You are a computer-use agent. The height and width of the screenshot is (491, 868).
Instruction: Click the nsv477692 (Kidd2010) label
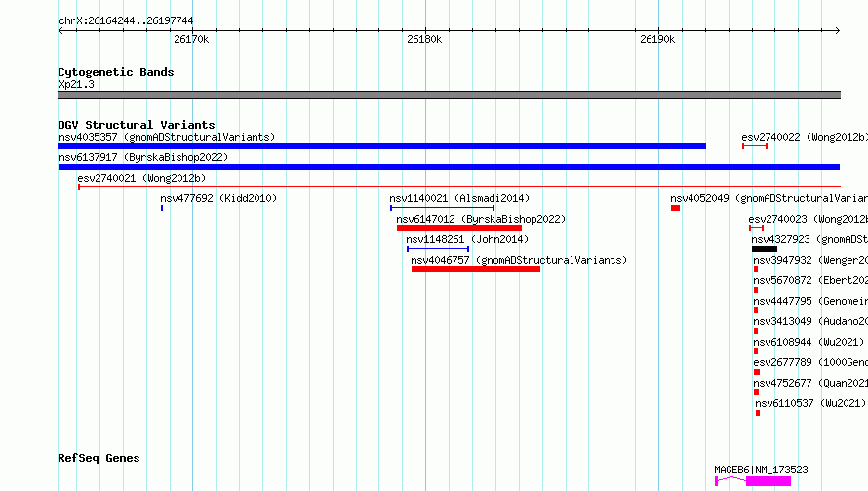[218, 198]
